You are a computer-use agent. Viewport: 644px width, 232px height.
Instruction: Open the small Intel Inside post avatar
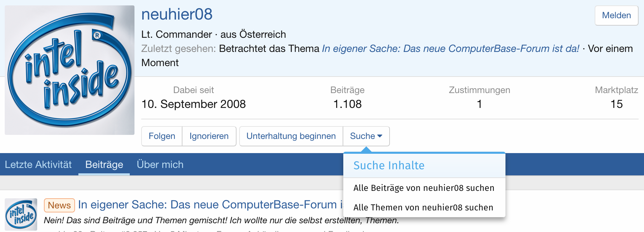click(21, 214)
